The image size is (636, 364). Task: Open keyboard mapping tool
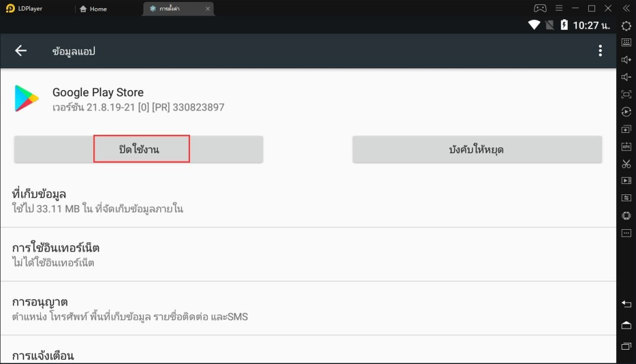tap(626, 42)
